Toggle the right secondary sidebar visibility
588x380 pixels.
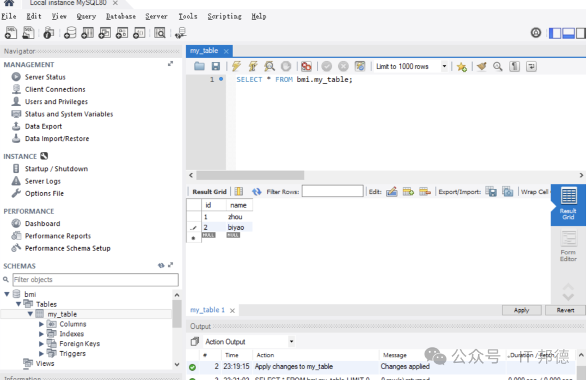click(x=581, y=33)
